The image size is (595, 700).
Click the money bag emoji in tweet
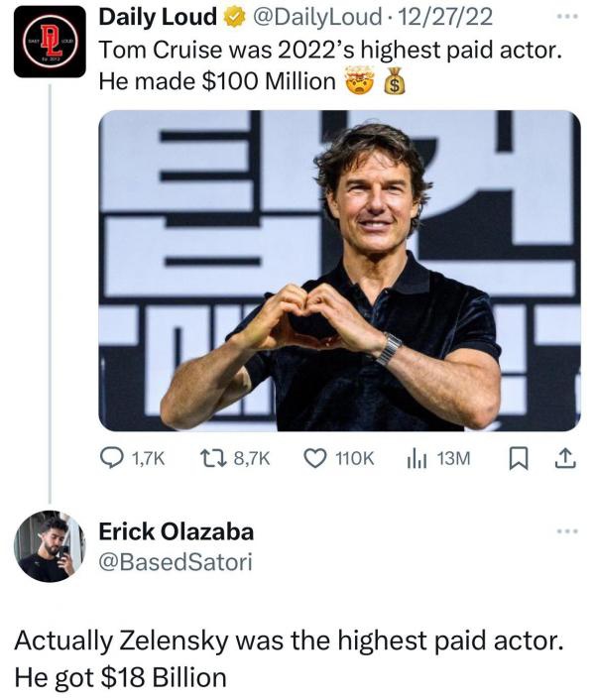[395, 83]
